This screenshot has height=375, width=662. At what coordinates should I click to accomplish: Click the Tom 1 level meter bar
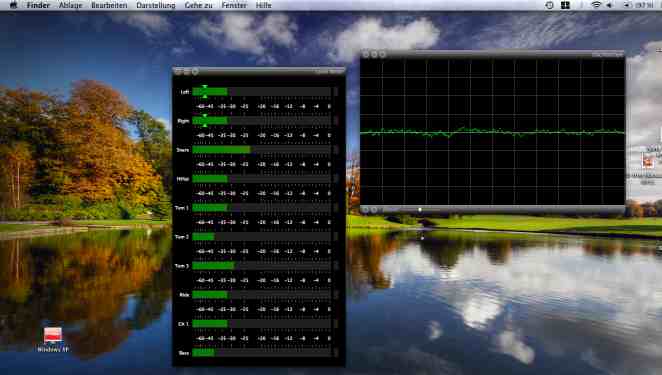tap(262, 208)
